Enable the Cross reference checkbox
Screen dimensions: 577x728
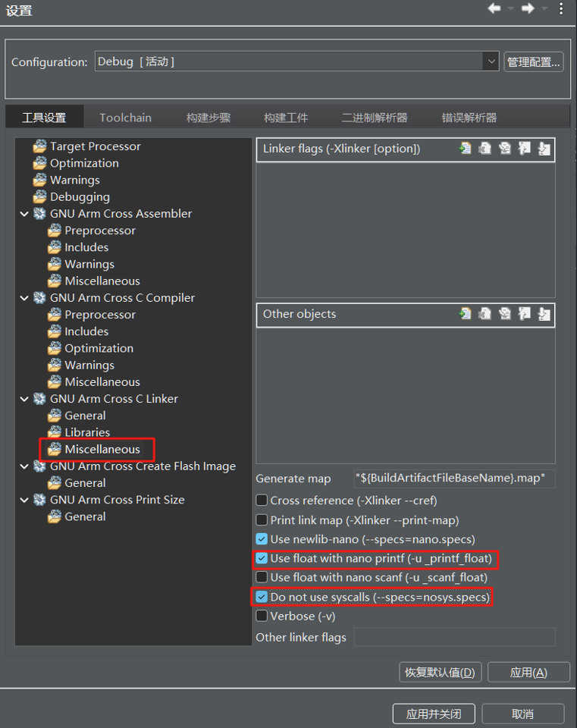[x=262, y=500]
